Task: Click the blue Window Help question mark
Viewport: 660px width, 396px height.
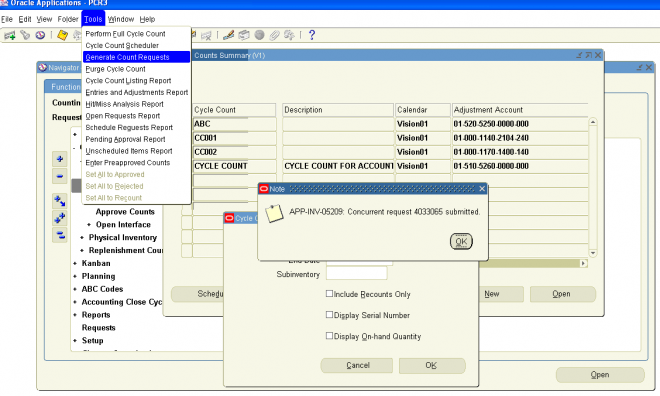Action: click(311, 35)
